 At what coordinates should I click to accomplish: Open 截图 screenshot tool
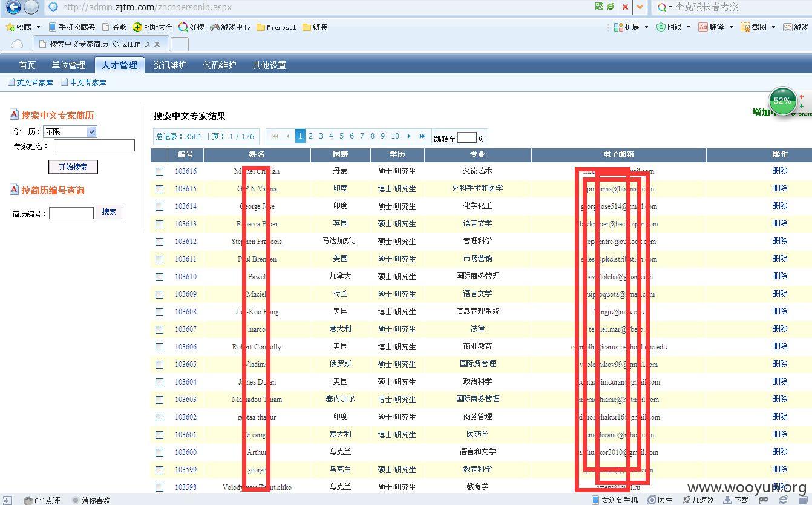click(x=753, y=27)
